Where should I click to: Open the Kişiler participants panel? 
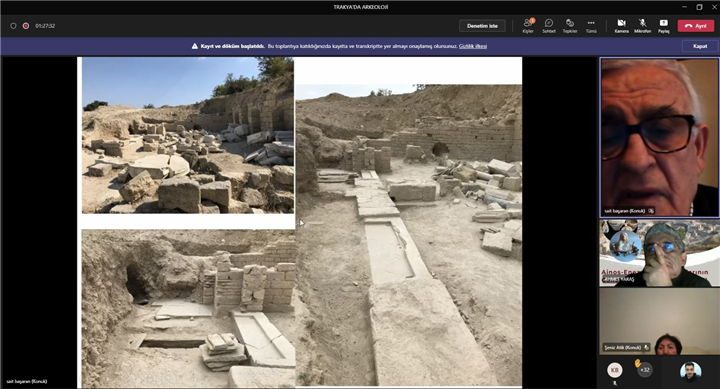pyautogui.click(x=528, y=26)
